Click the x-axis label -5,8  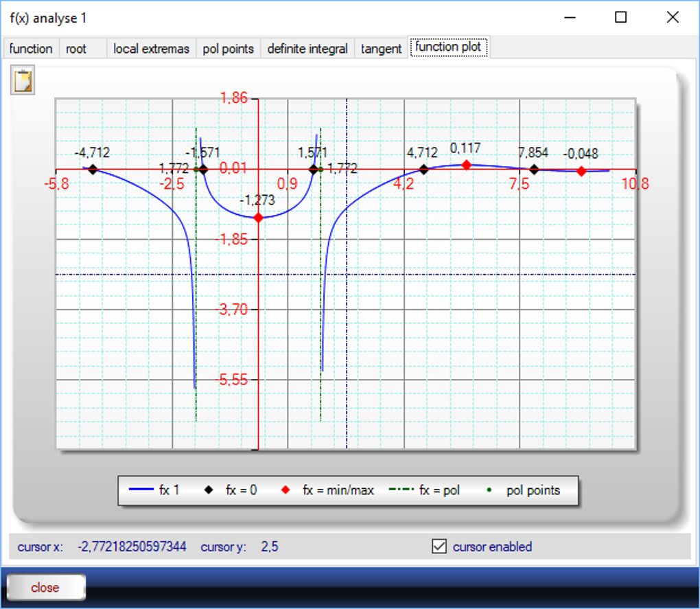pos(57,184)
